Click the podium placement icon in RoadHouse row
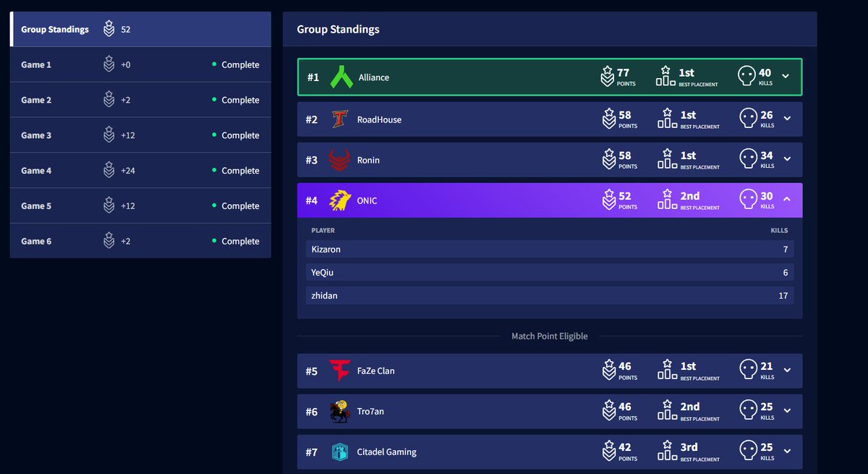The image size is (868, 474). (x=667, y=119)
